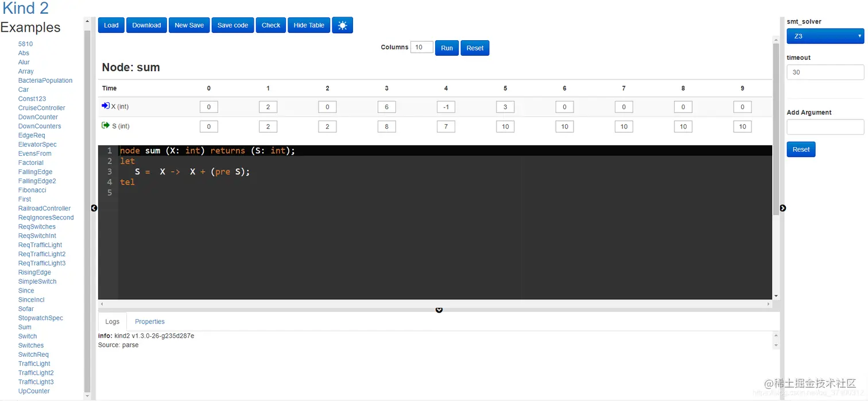Viewport: 868px width, 401px height.
Task: Open the SinceIncl example
Action: click(x=31, y=300)
